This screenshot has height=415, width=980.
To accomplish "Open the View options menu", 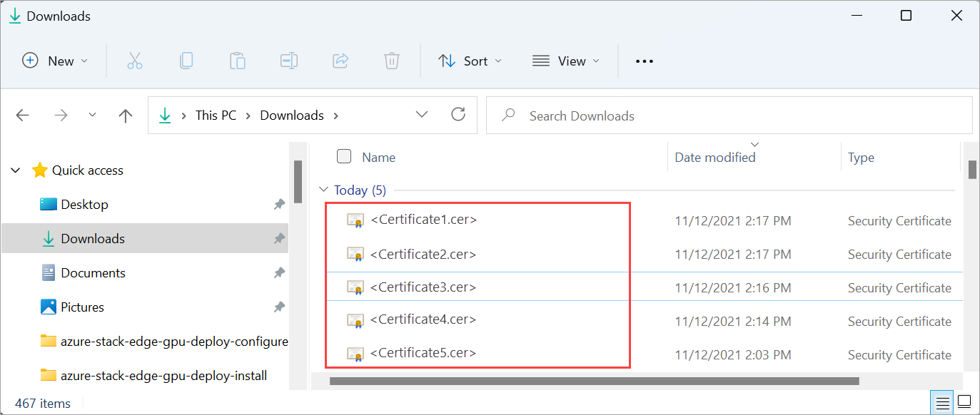I will pos(566,61).
